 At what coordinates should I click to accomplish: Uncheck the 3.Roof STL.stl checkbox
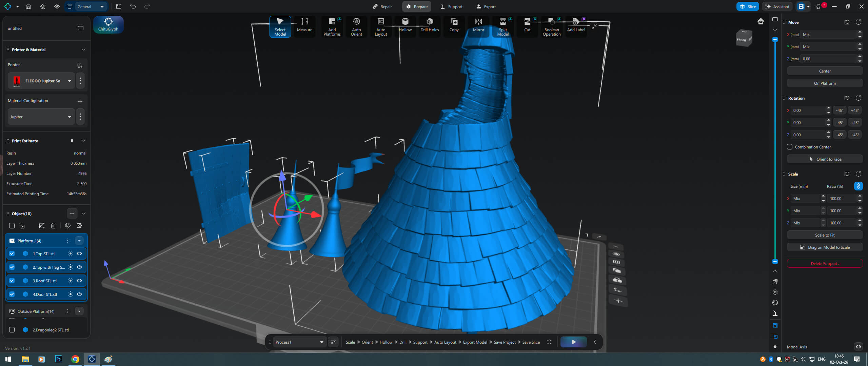click(12, 281)
